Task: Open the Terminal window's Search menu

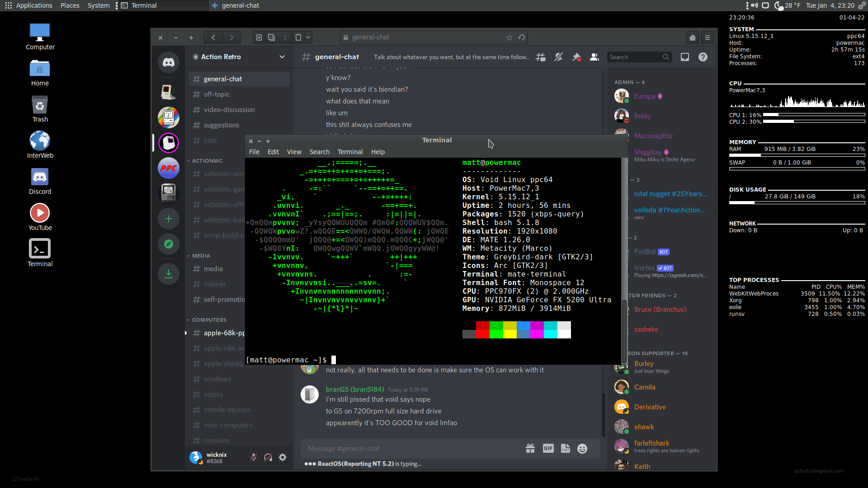Action: pos(319,152)
